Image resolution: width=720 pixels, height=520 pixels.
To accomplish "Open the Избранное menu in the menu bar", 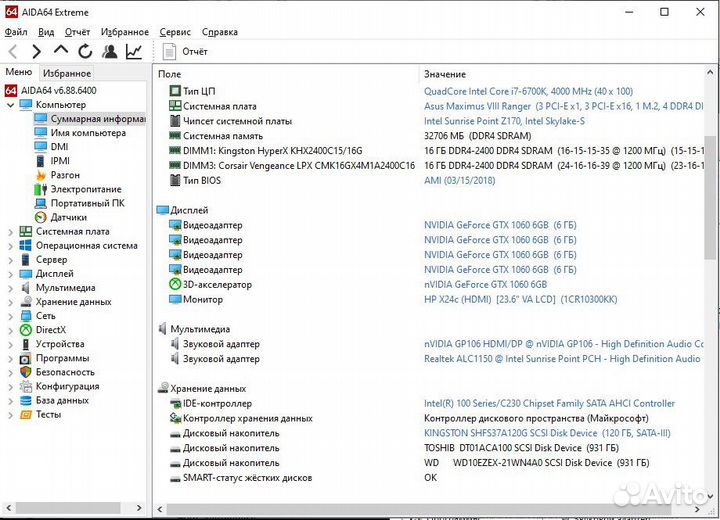I will (x=125, y=32).
